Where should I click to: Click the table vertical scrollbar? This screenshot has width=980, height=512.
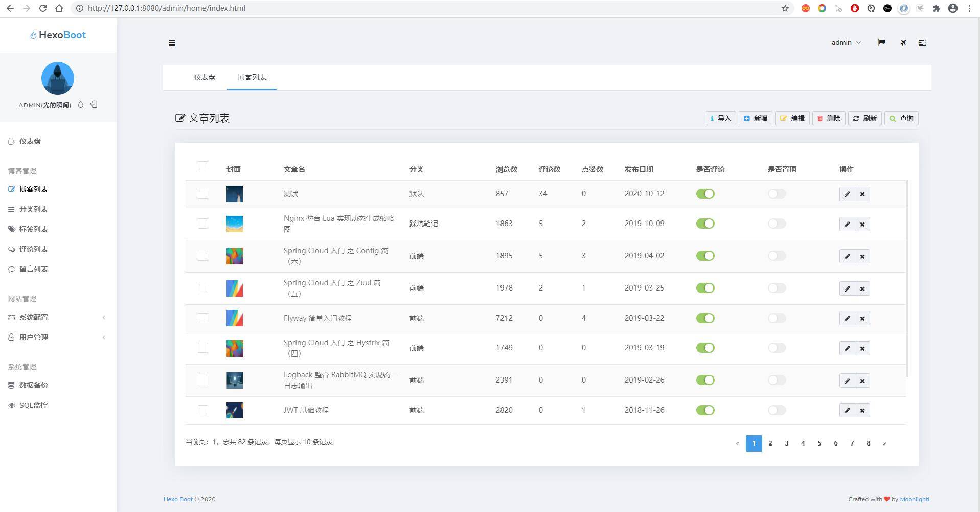coord(907,279)
